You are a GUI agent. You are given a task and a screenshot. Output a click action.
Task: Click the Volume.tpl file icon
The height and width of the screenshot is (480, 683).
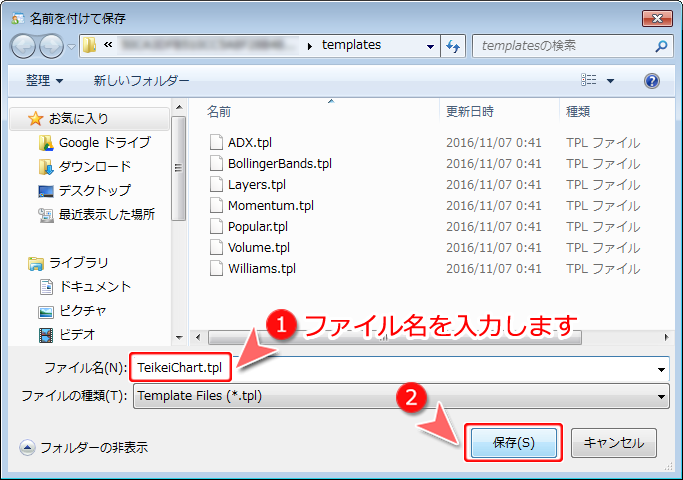tap(216, 247)
